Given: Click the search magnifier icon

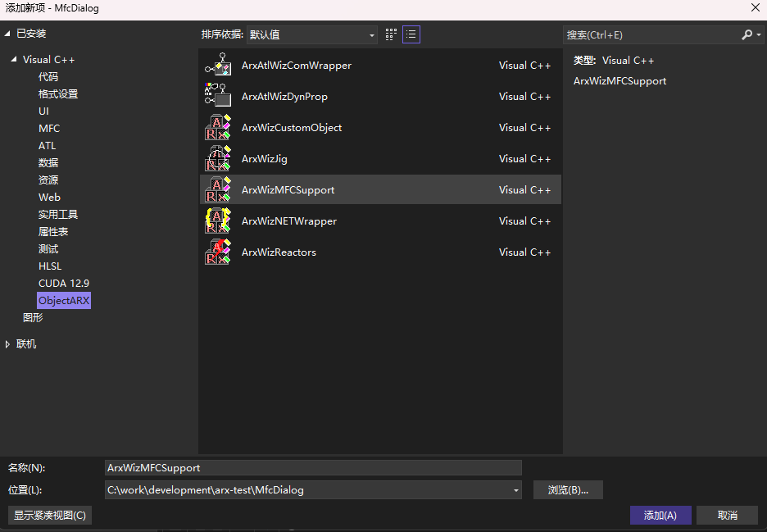Looking at the screenshot, I should point(747,35).
